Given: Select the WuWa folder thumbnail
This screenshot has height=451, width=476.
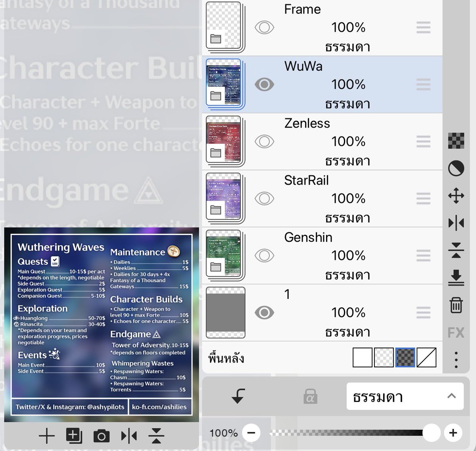Looking at the screenshot, I should (225, 84).
